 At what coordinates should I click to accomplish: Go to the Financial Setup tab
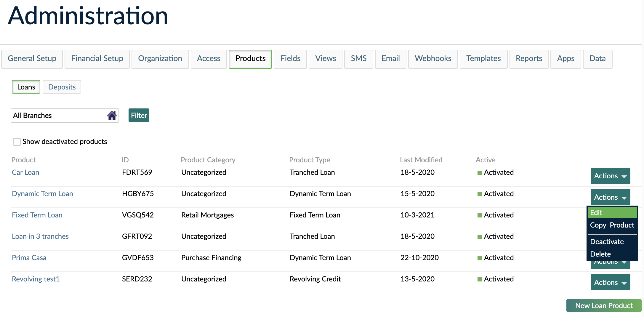click(97, 59)
